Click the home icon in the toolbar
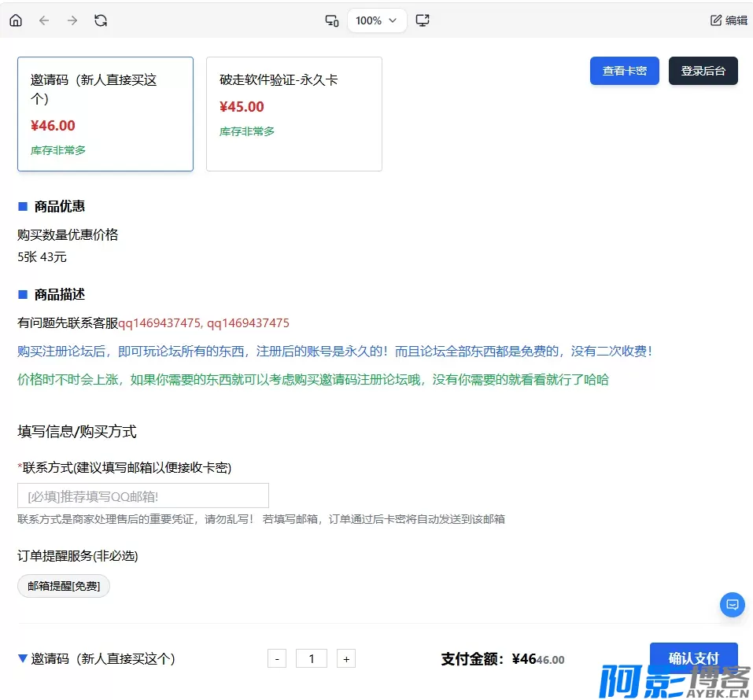This screenshot has height=700, width=753. click(x=16, y=20)
